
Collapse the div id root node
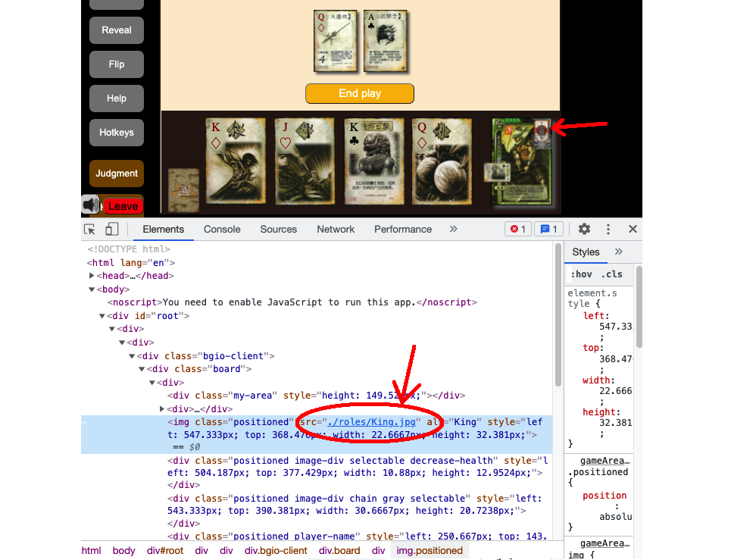click(102, 316)
